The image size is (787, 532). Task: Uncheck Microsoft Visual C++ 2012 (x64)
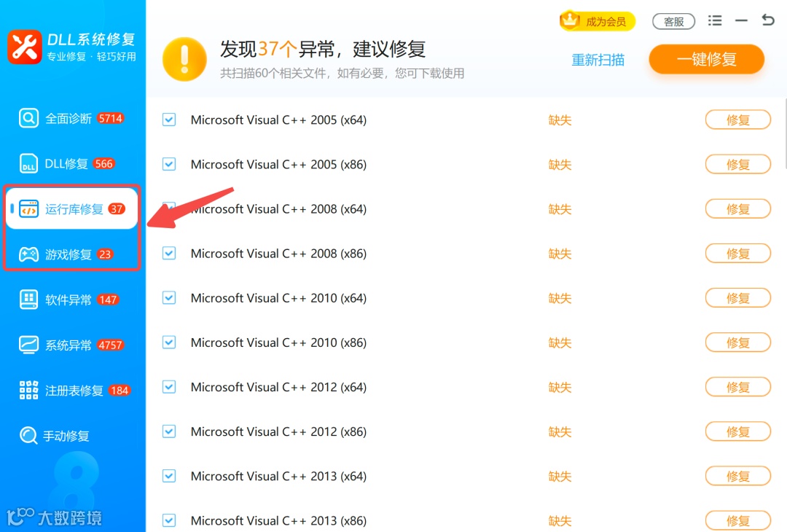click(169, 387)
